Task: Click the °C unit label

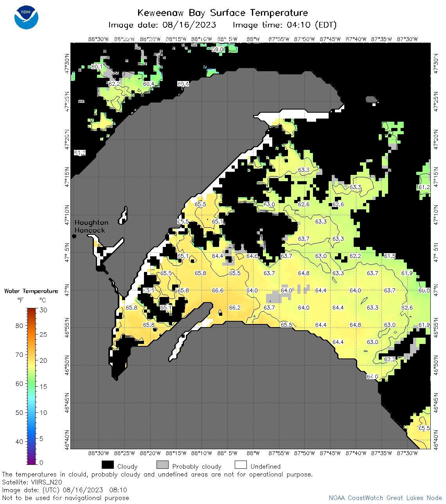Action: tap(43, 300)
